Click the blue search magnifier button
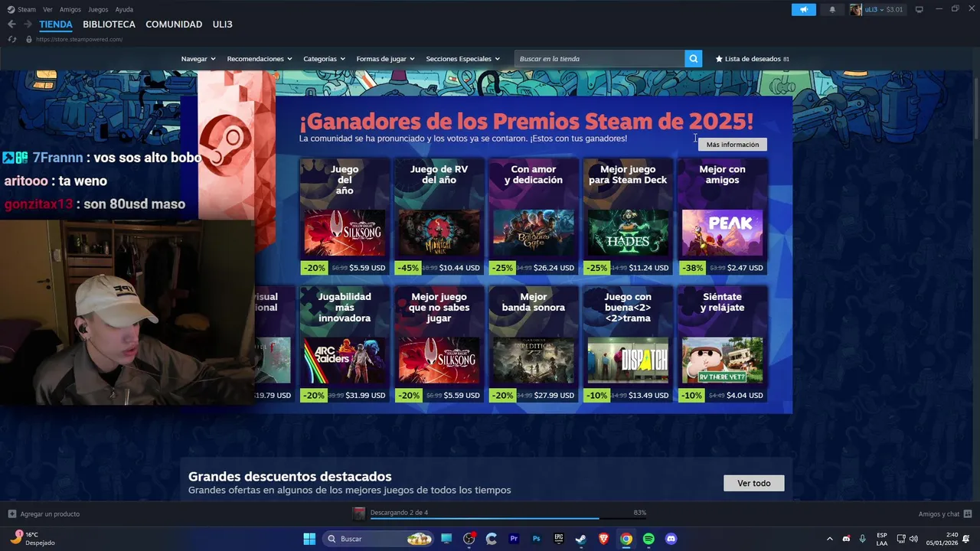Viewport: 980px width, 551px height. tap(694, 59)
